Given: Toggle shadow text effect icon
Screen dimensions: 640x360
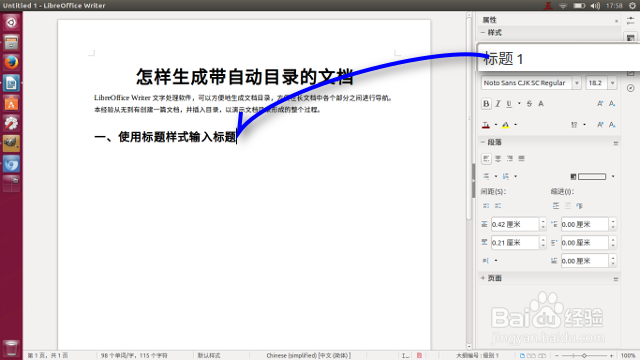Looking at the screenshot, I should click(541, 104).
